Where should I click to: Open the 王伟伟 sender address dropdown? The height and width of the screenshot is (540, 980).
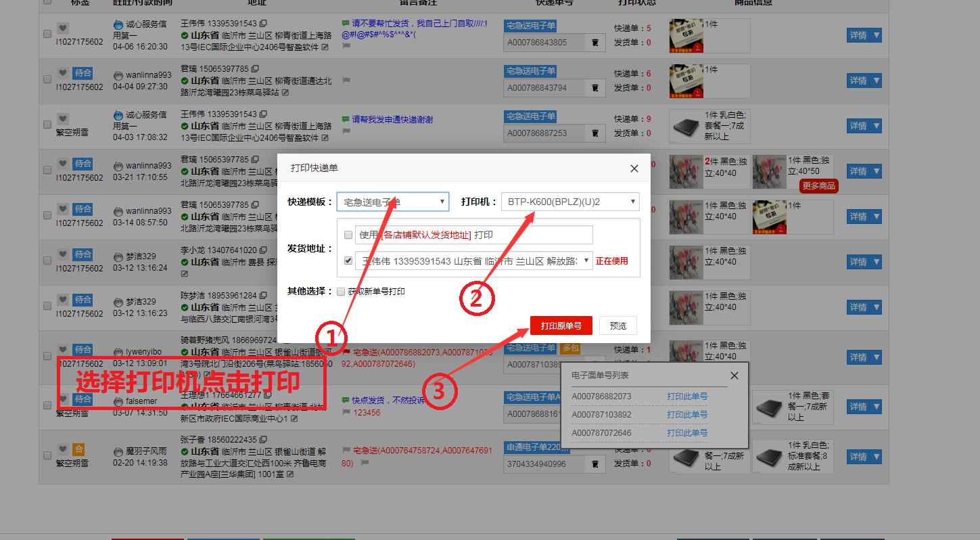pyautogui.click(x=474, y=261)
